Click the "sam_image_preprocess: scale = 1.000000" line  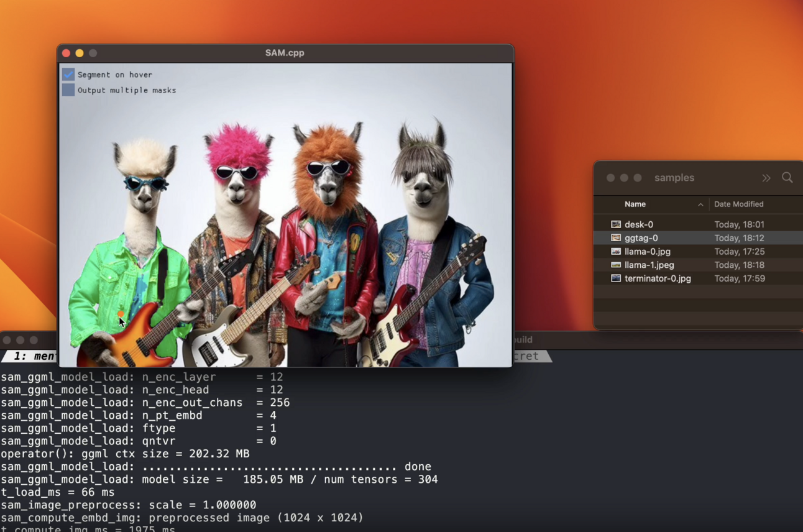(x=128, y=505)
